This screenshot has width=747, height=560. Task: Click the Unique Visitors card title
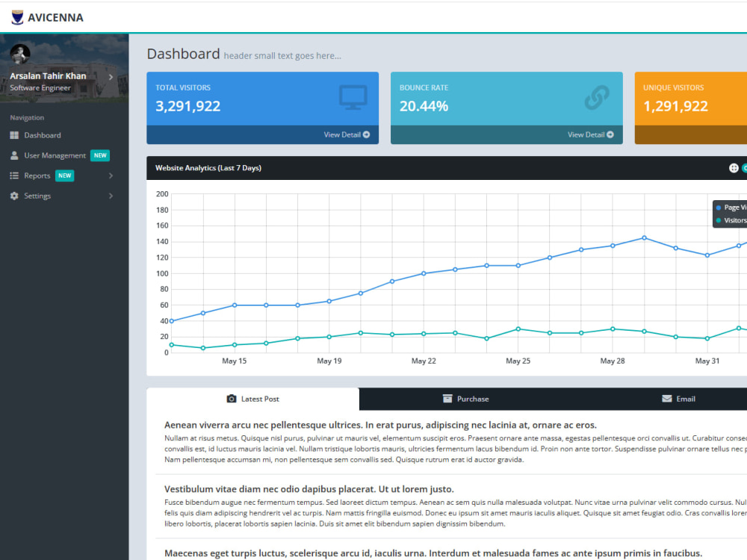tap(673, 87)
